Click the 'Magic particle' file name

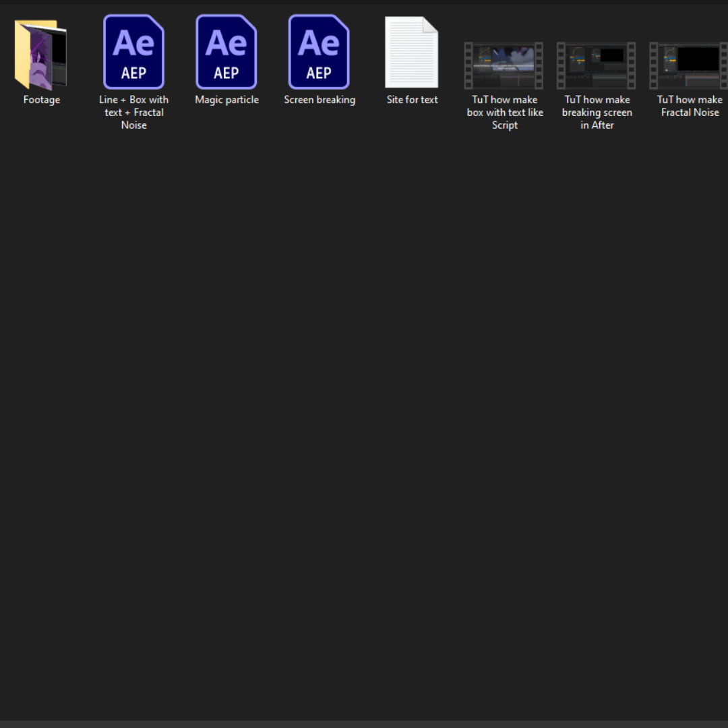(226, 100)
